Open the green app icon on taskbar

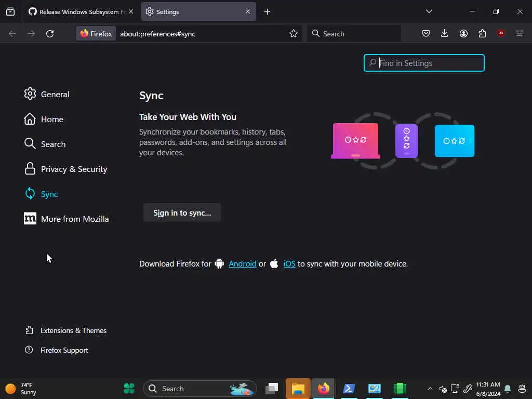pyautogui.click(x=400, y=389)
